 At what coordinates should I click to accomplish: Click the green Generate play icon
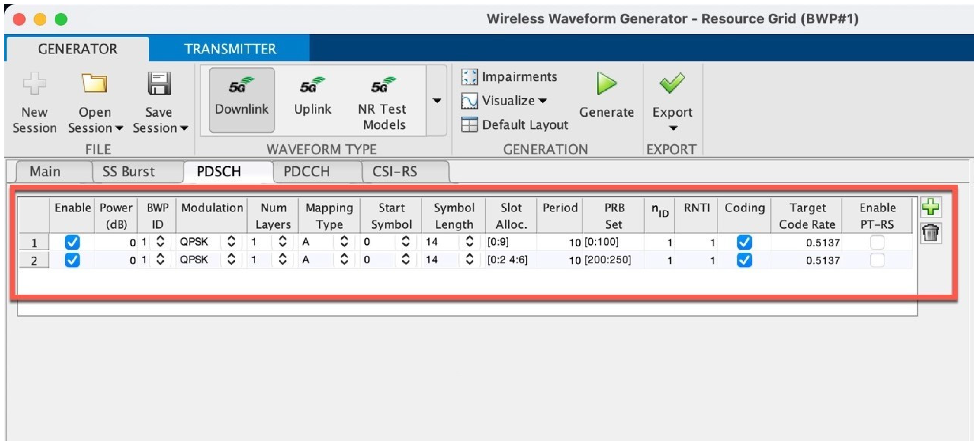tap(606, 83)
